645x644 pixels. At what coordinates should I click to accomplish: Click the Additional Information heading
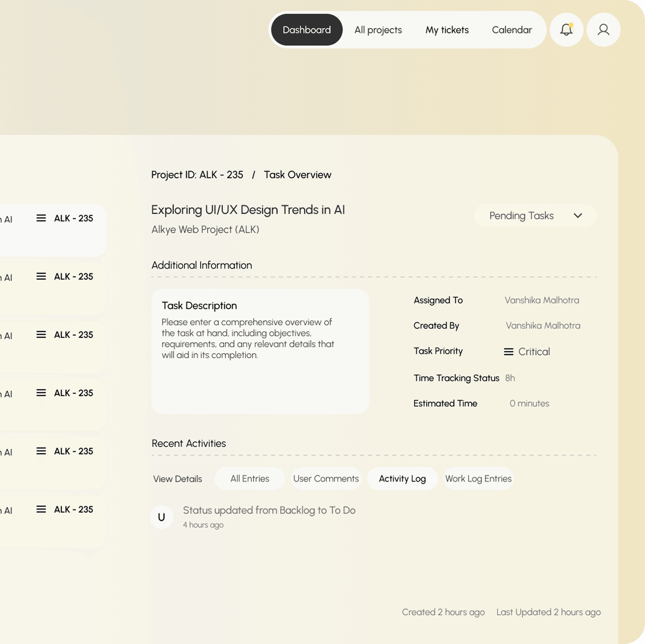pos(202,265)
